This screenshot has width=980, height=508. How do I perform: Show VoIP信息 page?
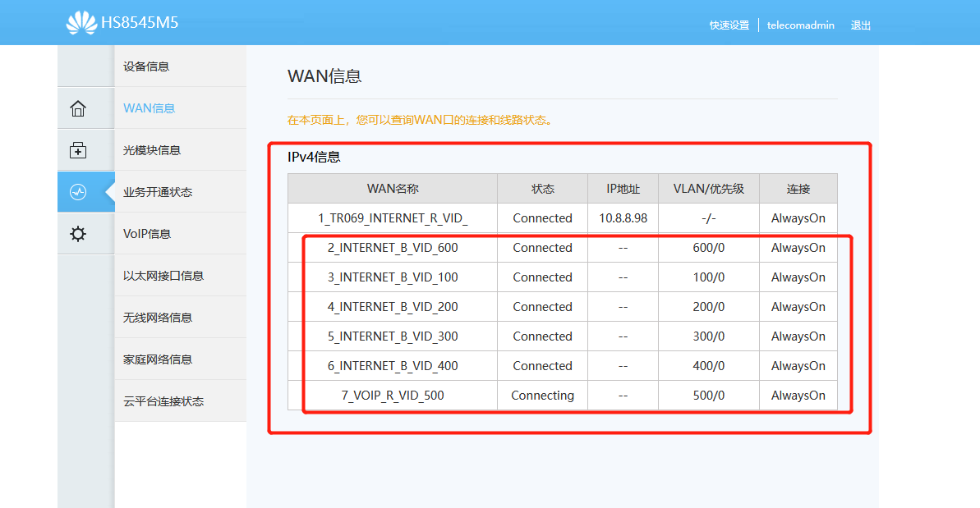click(147, 234)
